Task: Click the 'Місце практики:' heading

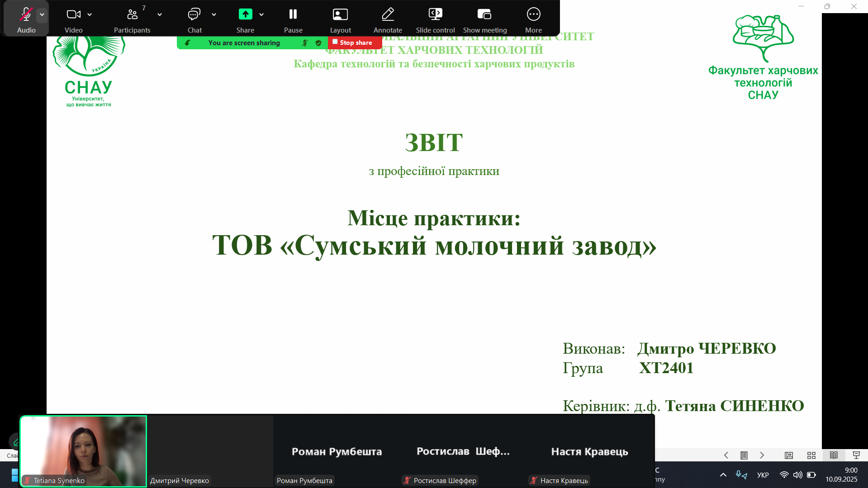Action: point(434,218)
